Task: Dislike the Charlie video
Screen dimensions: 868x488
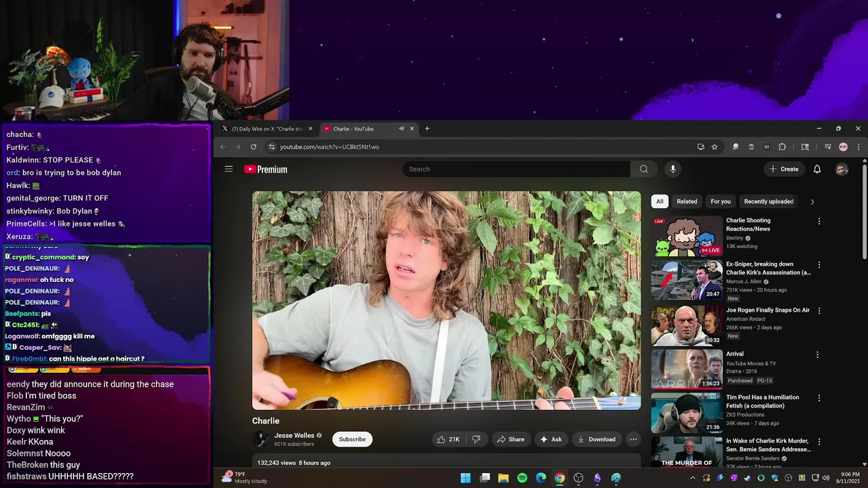Action: point(476,439)
